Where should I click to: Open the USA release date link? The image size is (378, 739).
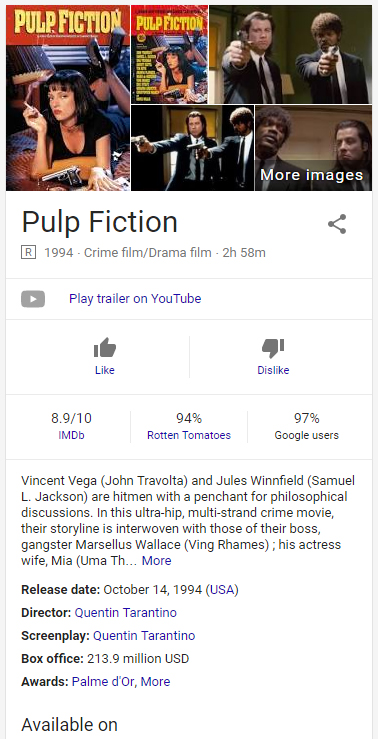click(x=222, y=590)
